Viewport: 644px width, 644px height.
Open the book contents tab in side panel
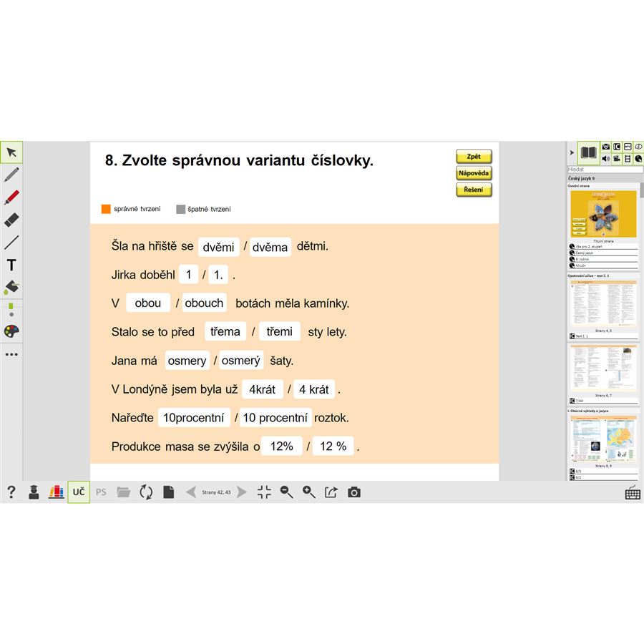point(588,152)
